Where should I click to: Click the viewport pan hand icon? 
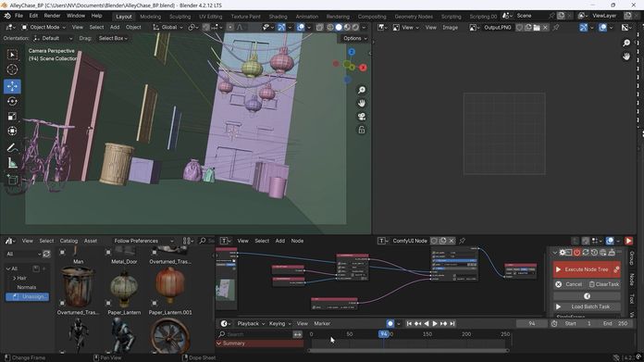click(x=362, y=103)
